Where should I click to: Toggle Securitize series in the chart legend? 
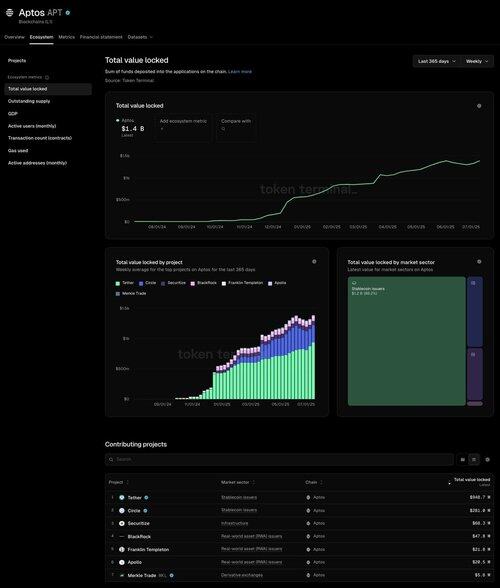click(x=173, y=283)
